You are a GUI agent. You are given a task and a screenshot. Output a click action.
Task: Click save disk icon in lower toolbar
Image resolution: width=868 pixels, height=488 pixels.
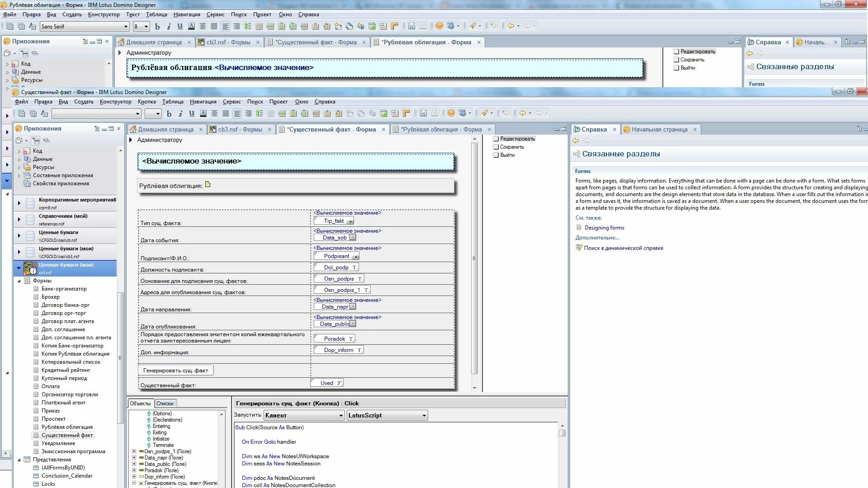click(x=423, y=113)
